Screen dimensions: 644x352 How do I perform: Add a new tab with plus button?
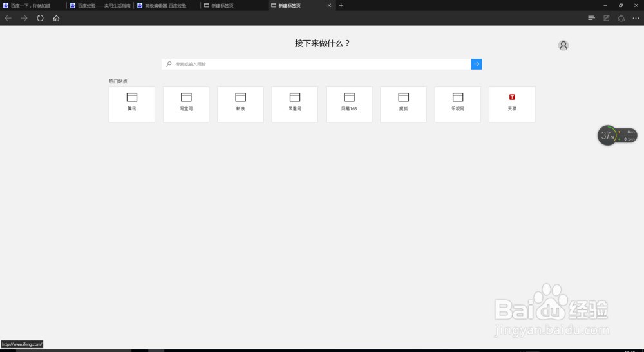click(341, 5)
